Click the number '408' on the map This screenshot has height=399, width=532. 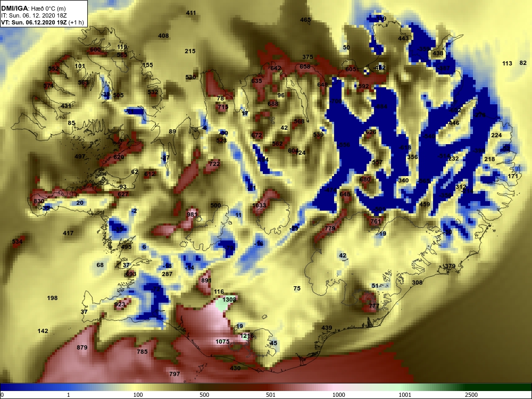pyautogui.click(x=163, y=36)
